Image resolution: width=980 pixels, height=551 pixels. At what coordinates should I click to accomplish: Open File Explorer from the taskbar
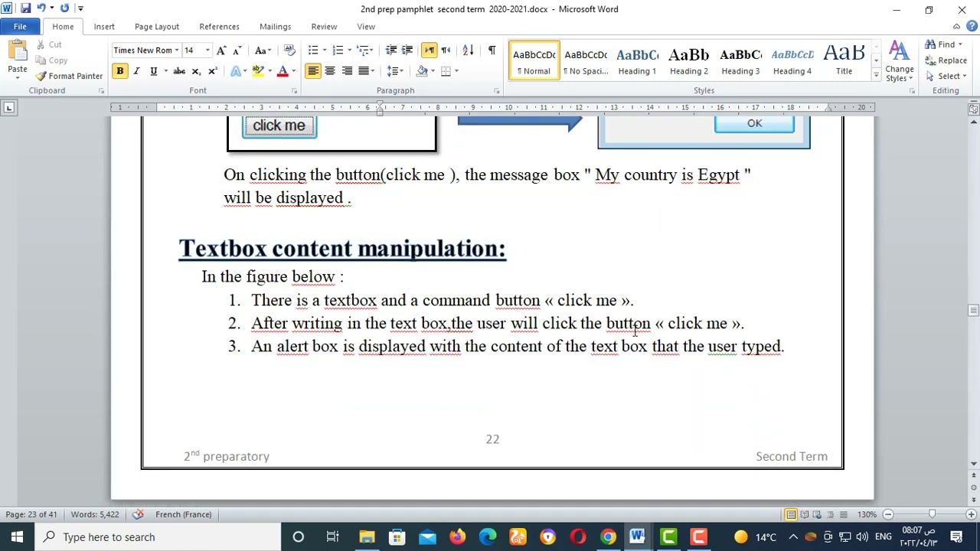(367, 537)
